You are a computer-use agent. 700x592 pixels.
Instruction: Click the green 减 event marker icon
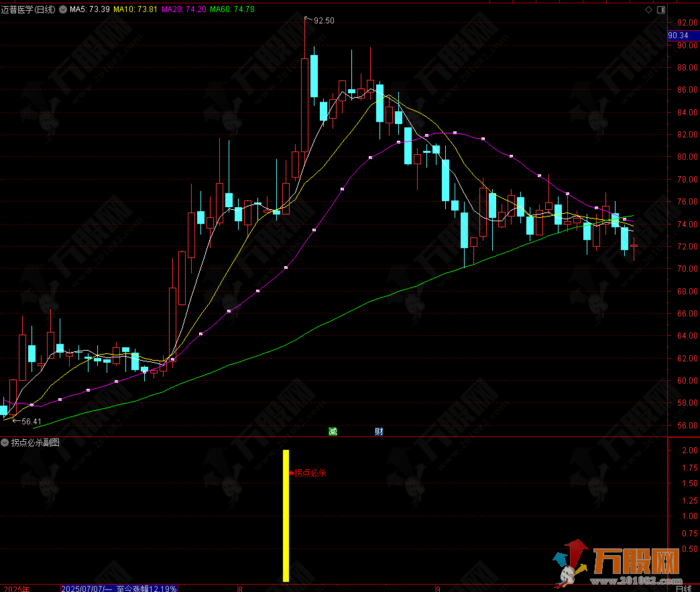[x=333, y=431]
